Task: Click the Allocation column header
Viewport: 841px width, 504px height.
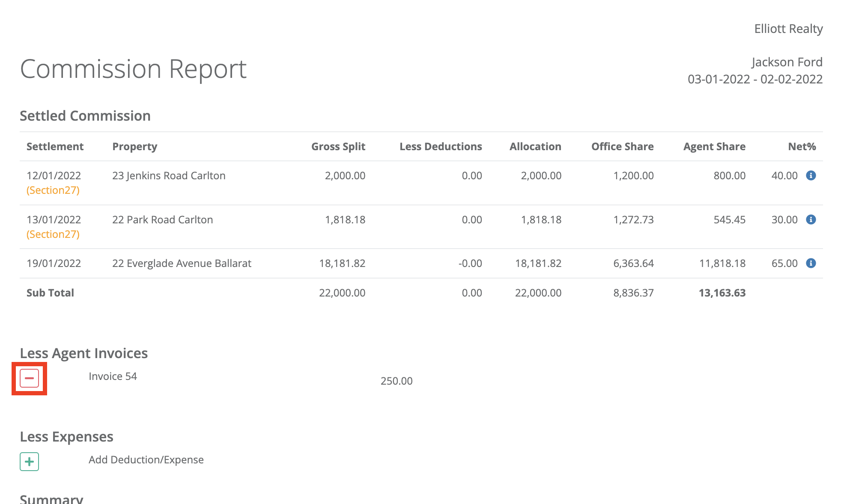Action: tap(535, 146)
